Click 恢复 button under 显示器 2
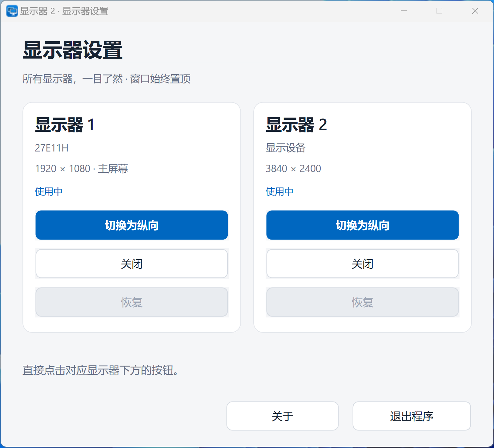 (363, 302)
